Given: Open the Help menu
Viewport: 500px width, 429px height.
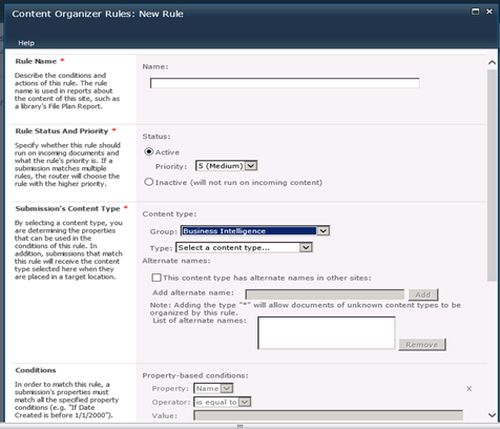Looking at the screenshot, I should 26,43.
